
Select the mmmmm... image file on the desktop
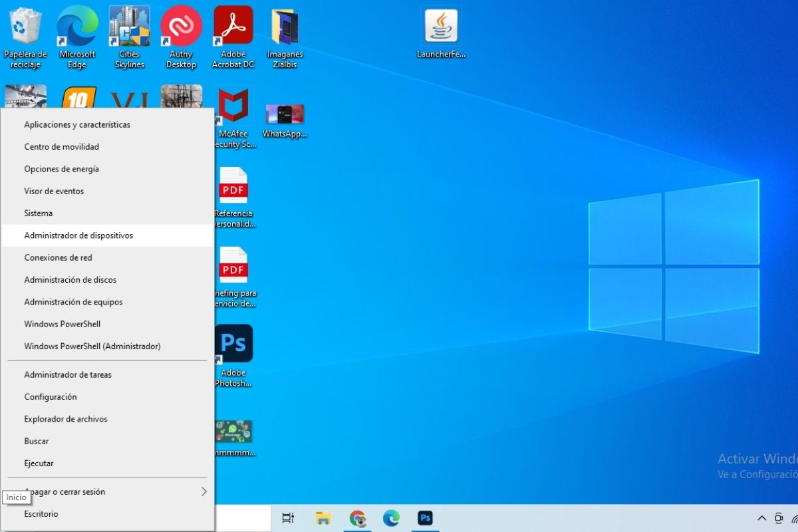(x=233, y=439)
